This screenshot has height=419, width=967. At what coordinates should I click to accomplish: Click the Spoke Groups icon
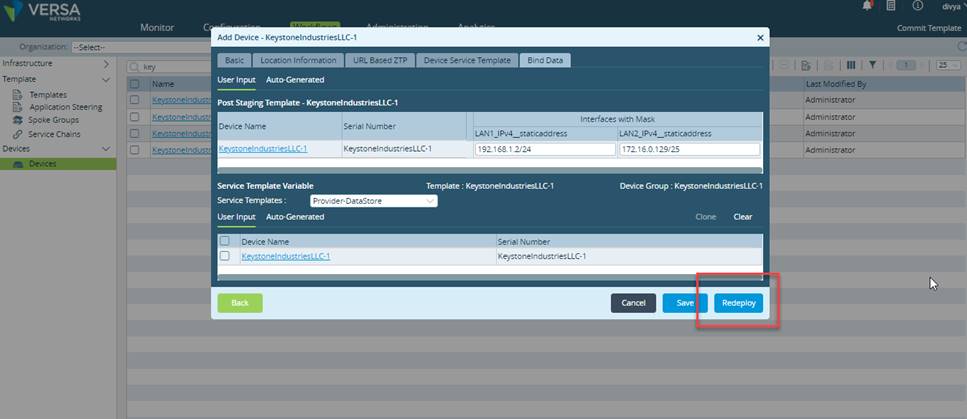(17, 120)
